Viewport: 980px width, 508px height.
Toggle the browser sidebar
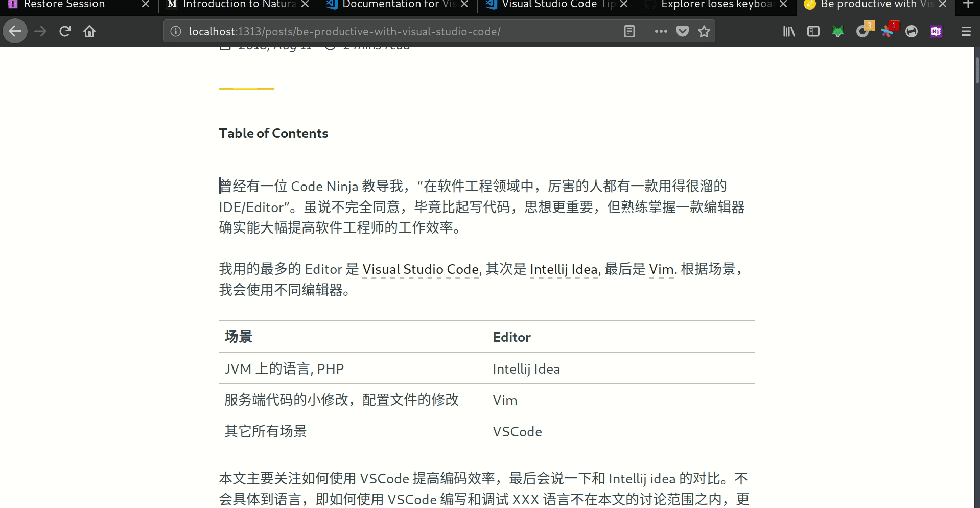(x=813, y=31)
